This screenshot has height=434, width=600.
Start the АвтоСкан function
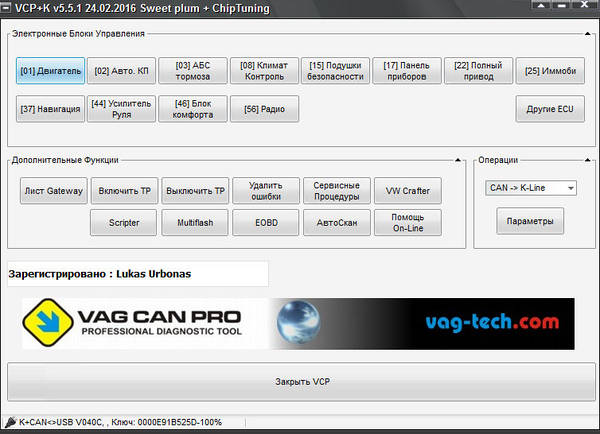click(336, 222)
